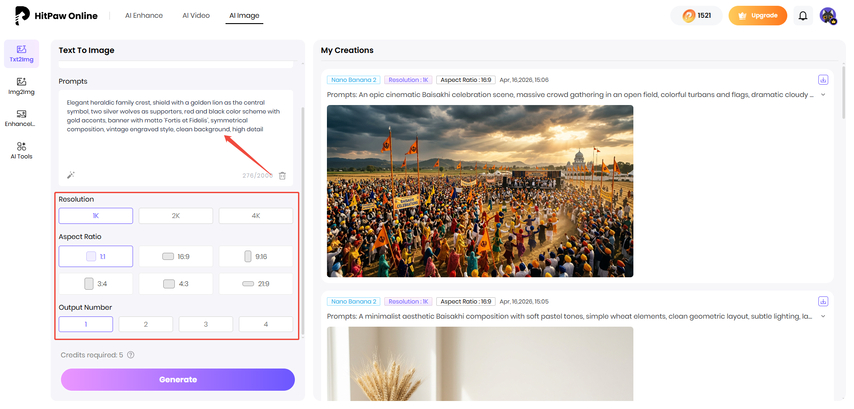Expand the minimalist Baisakhi prompt text
This screenshot has width=854, height=409.
[x=823, y=316]
